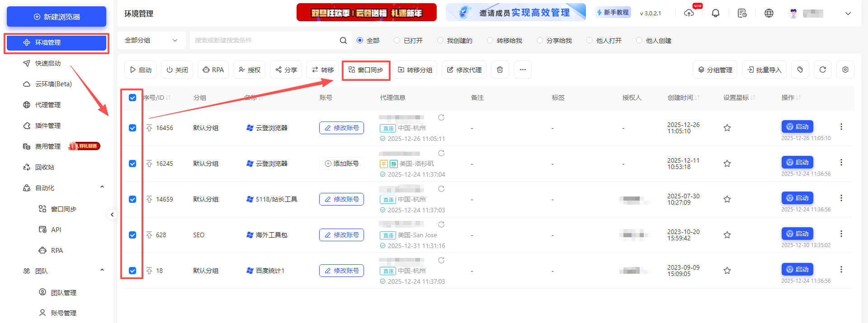Open the 新手教程 link
The image size is (868, 323).
click(x=613, y=13)
